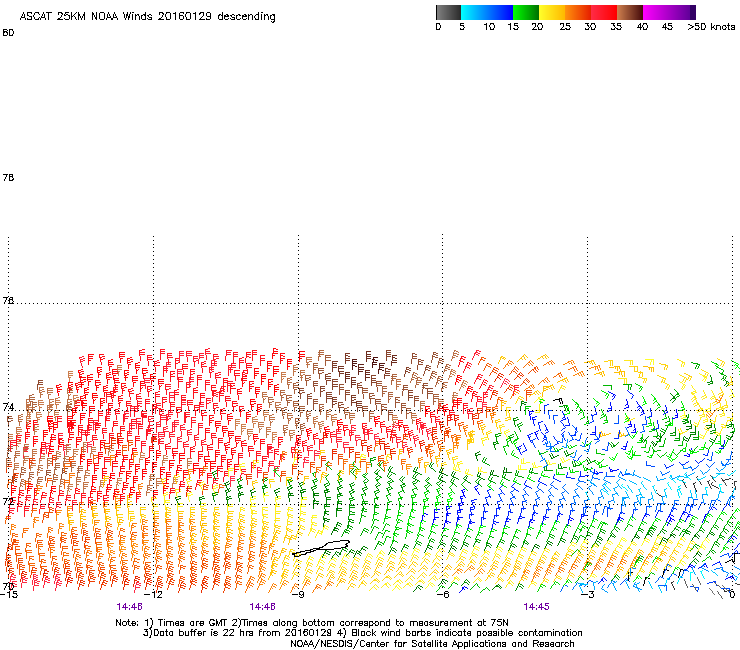Click the purple '14:45' pass time label
This screenshot has height=650, width=740.
pyautogui.click(x=536, y=607)
